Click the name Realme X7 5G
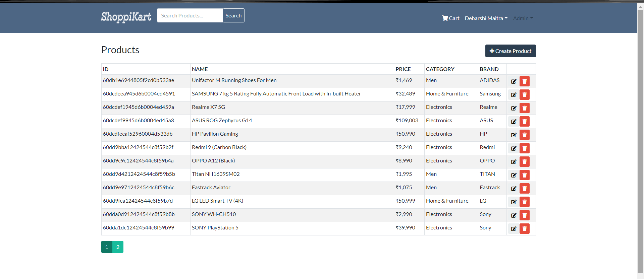 [x=208, y=107]
